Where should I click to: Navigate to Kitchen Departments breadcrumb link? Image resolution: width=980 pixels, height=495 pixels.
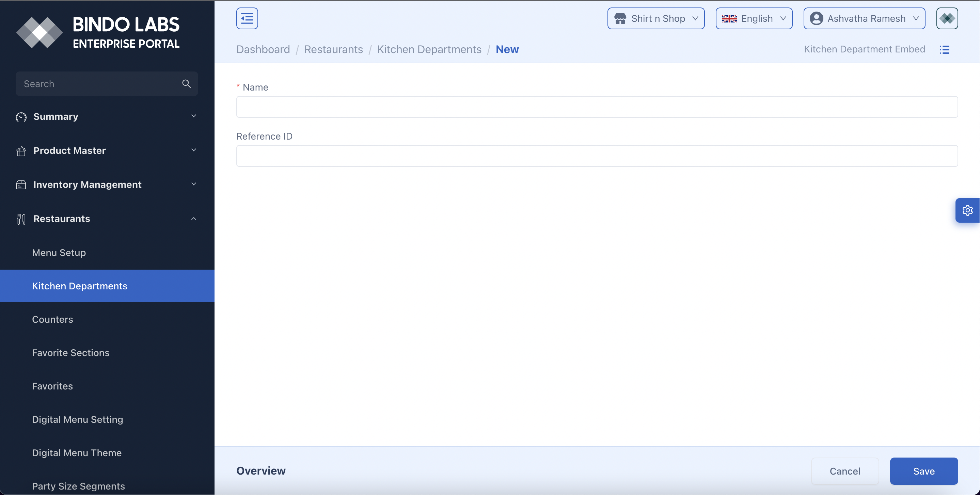(429, 49)
